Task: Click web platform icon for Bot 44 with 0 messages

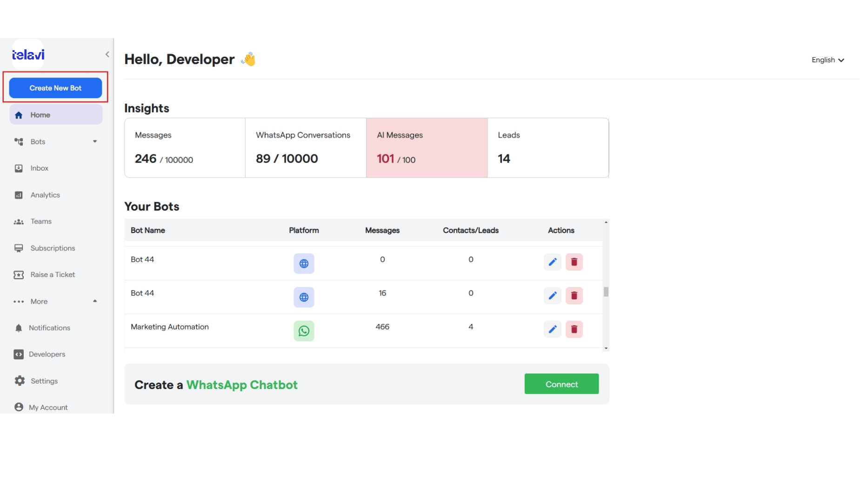Action: (304, 264)
